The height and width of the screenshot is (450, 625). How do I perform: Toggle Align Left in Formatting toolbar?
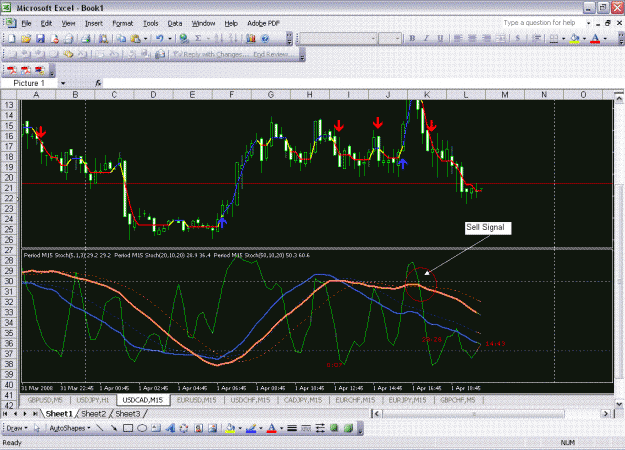coord(458,39)
